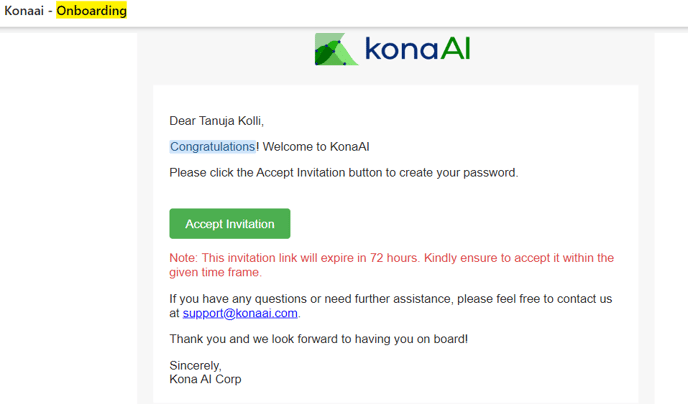The image size is (688, 404).
Task: Click the konaAI wordmark beside the logo
Action: [417, 48]
